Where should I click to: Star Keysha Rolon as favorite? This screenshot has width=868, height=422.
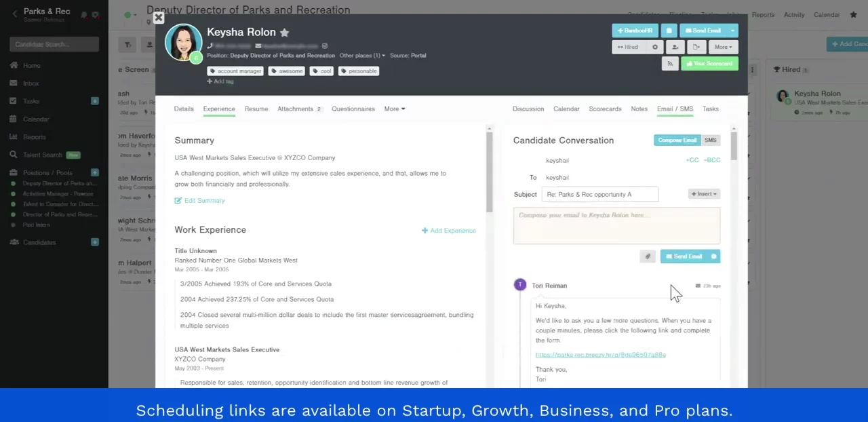(x=285, y=33)
